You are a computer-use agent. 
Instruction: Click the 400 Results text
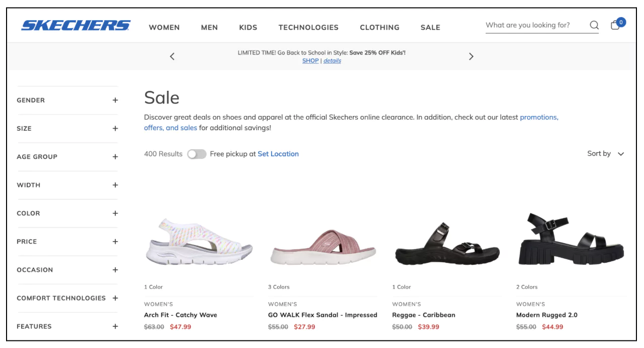tap(163, 154)
